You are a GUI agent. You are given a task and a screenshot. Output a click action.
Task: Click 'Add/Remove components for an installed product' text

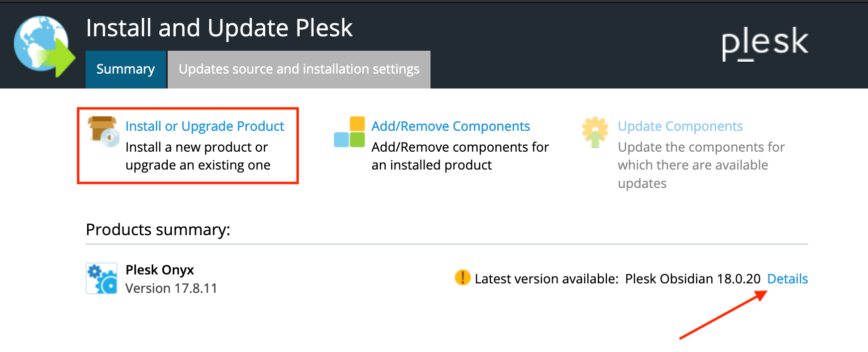point(460,156)
